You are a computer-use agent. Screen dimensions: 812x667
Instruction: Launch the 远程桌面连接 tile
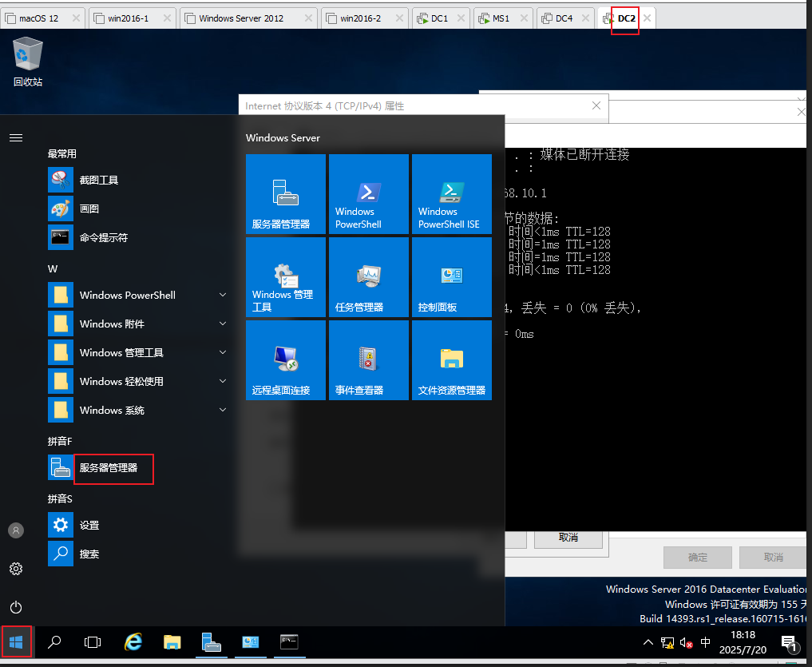(285, 360)
